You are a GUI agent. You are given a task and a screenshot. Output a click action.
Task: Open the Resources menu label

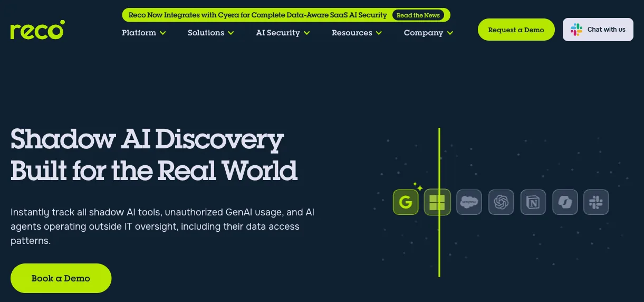pyautogui.click(x=352, y=33)
